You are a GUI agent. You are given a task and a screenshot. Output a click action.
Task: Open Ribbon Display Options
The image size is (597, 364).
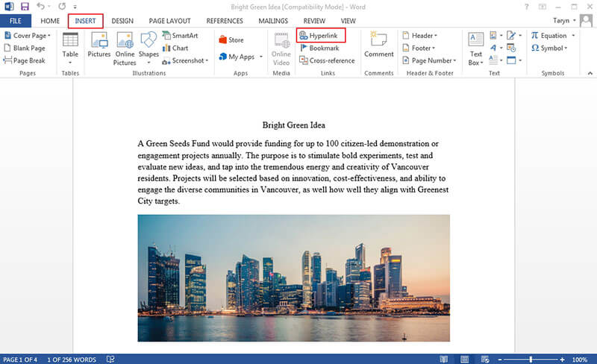543,7
